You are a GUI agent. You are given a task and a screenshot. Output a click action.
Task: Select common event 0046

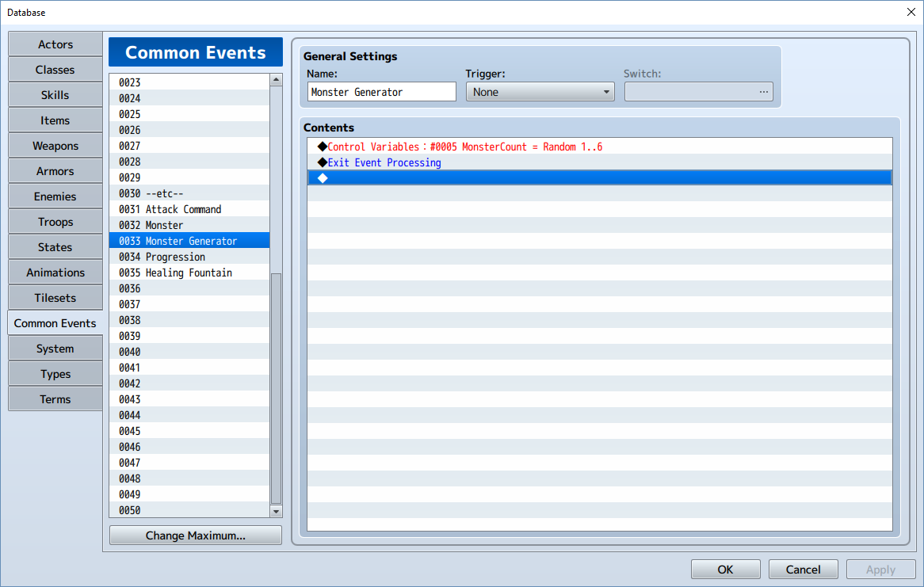click(189, 447)
